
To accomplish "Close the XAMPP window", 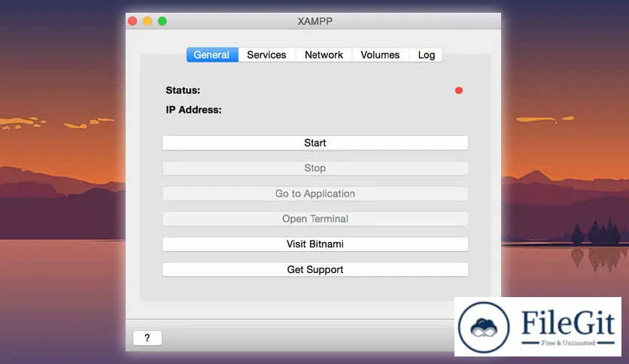I will click(x=132, y=21).
